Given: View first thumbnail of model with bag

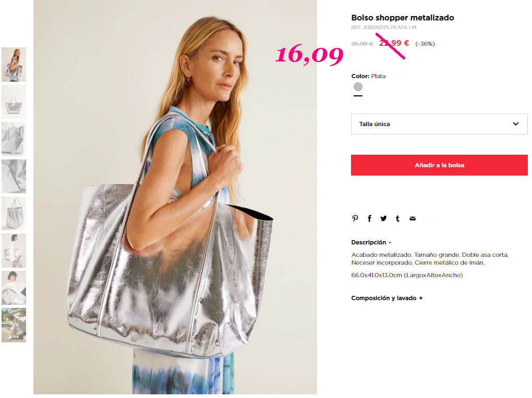Looking at the screenshot, I should [14, 65].
